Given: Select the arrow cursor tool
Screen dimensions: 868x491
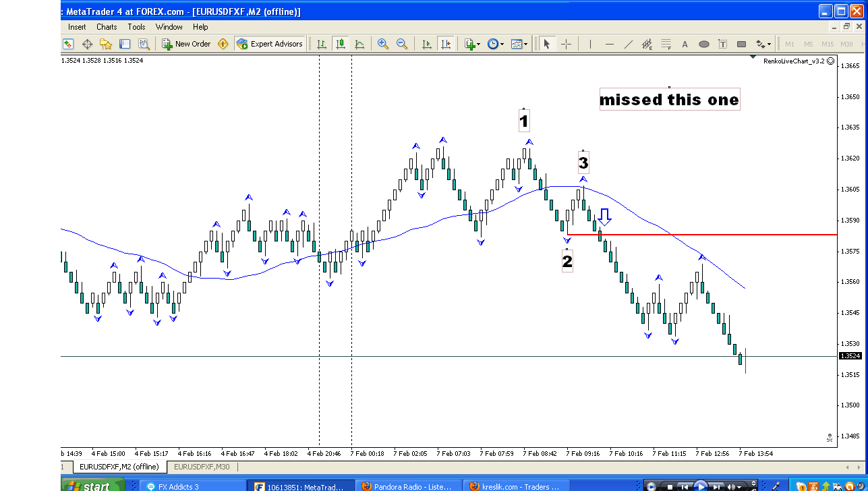Looking at the screenshot, I should (547, 44).
